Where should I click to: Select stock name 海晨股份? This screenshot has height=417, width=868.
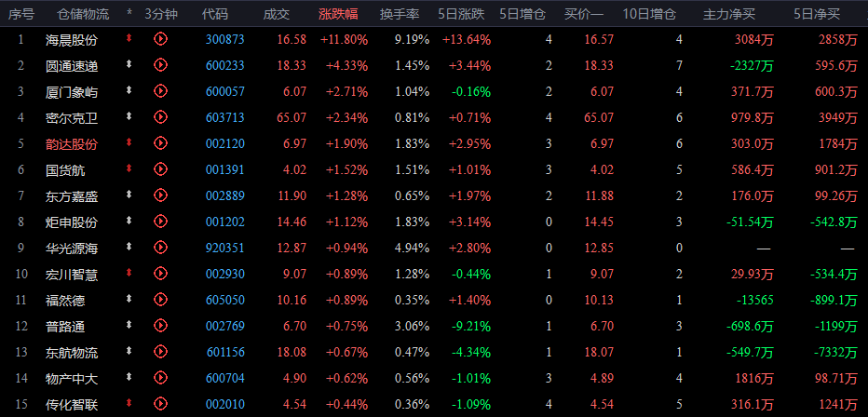(x=72, y=39)
